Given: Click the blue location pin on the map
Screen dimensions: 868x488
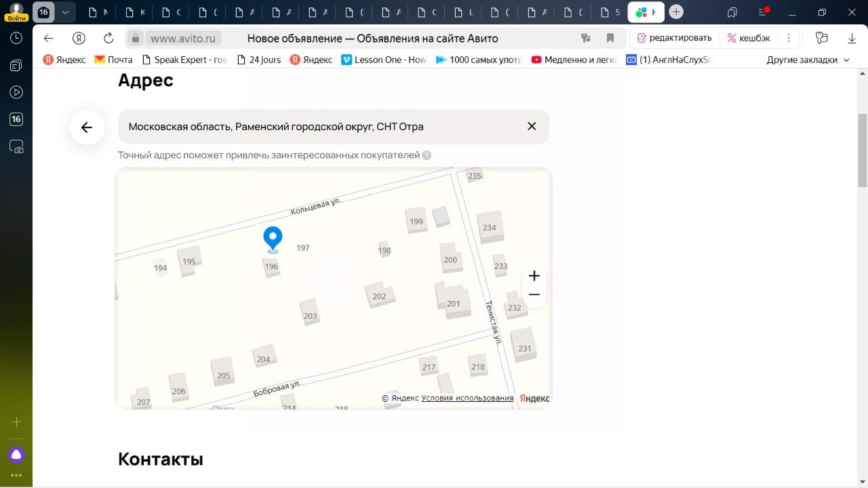Looking at the screenshot, I should (273, 240).
